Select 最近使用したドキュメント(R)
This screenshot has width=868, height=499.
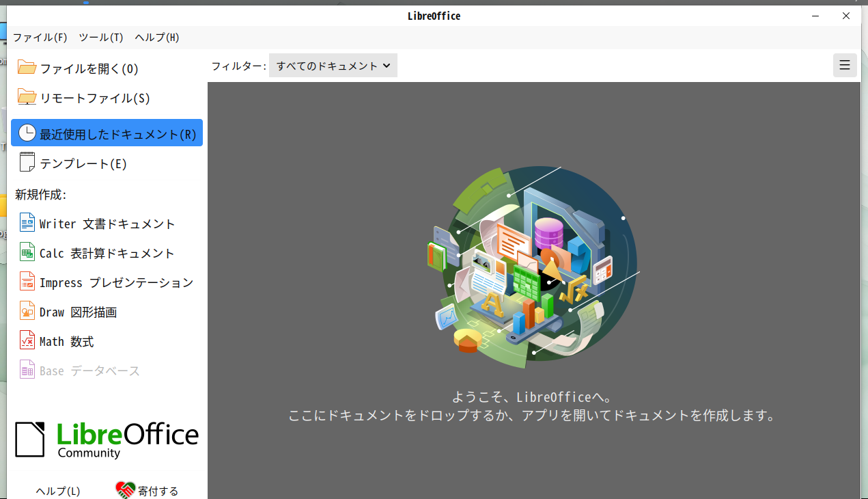point(107,133)
